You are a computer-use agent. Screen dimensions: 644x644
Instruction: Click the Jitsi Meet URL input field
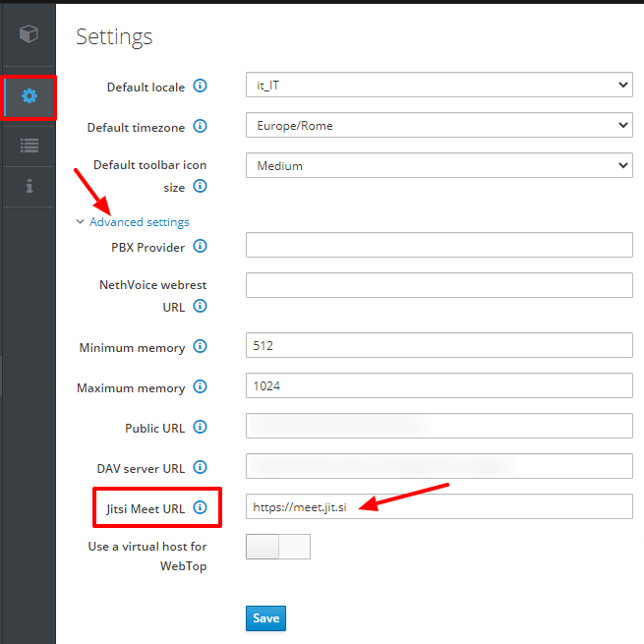point(439,506)
